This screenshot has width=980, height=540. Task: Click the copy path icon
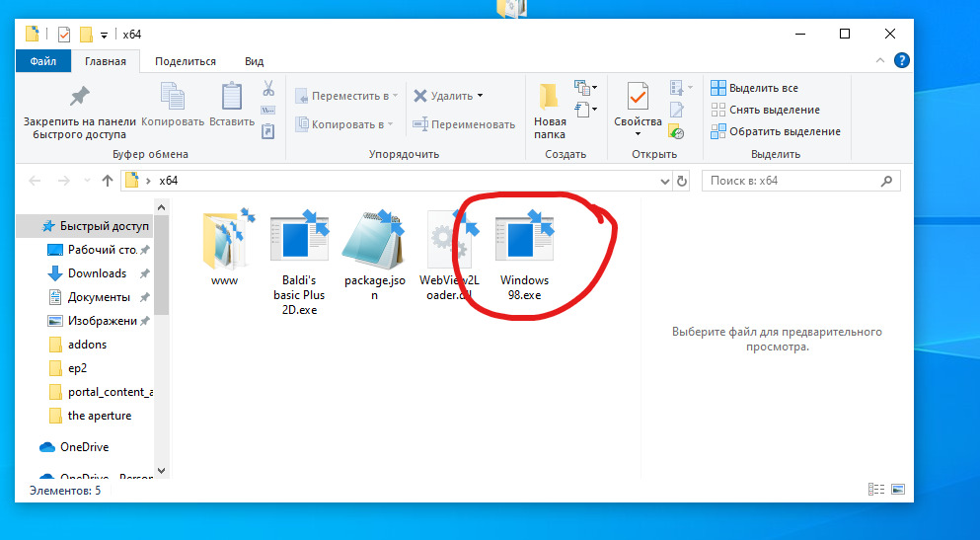(x=268, y=110)
